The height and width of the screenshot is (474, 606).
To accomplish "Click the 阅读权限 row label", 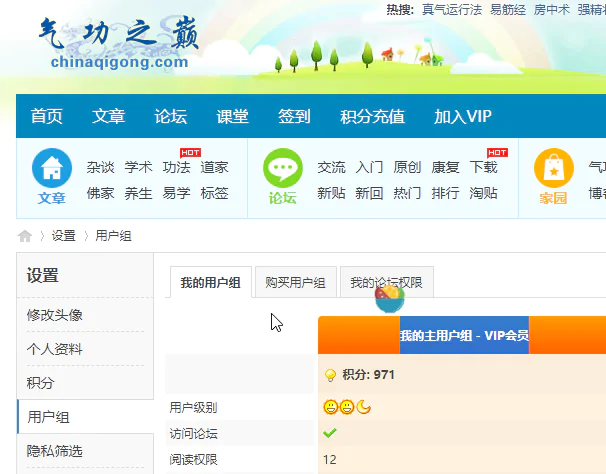I will (193, 459).
